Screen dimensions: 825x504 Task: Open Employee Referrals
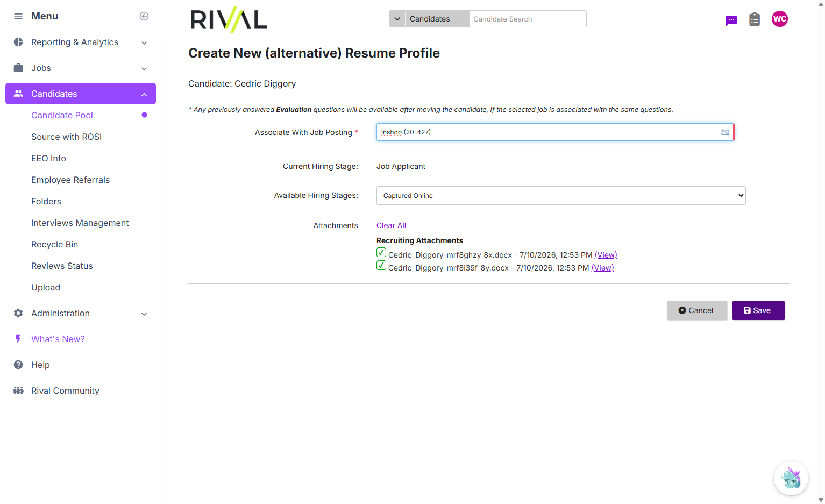click(x=70, y=180)
